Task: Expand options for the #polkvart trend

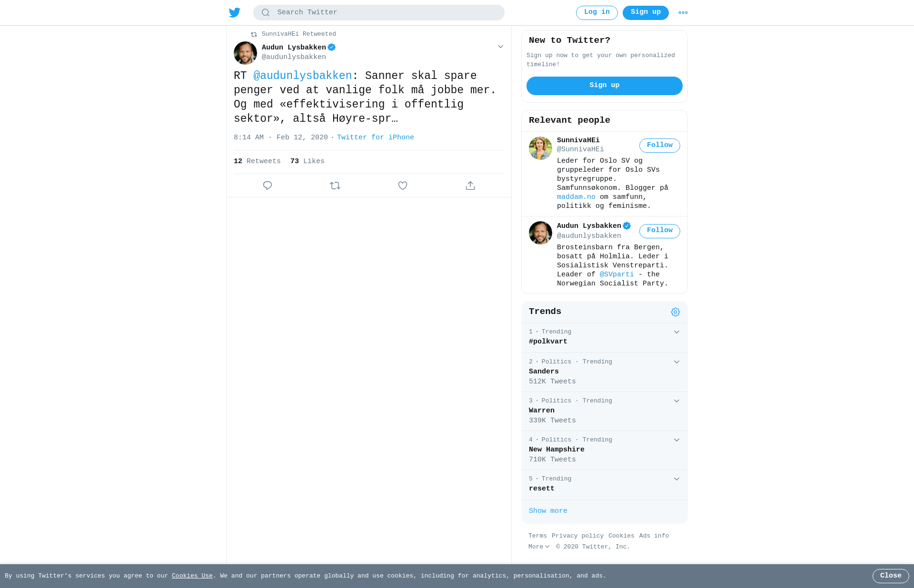Action: pos(676,332)
